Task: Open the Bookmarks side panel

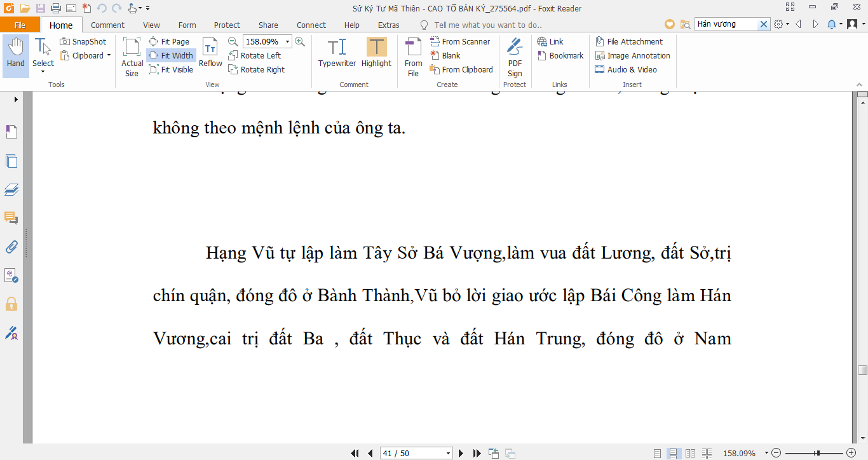Action: 11,132
